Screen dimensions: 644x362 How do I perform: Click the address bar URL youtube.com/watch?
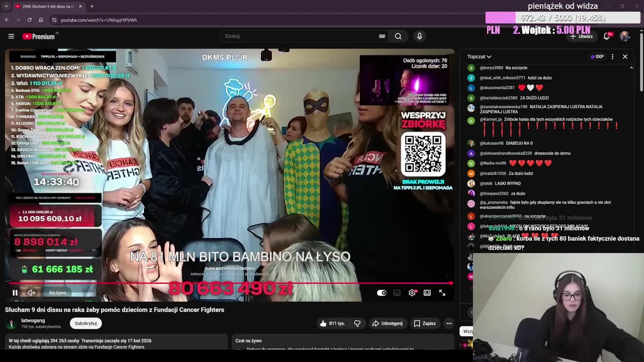(99, 20)
